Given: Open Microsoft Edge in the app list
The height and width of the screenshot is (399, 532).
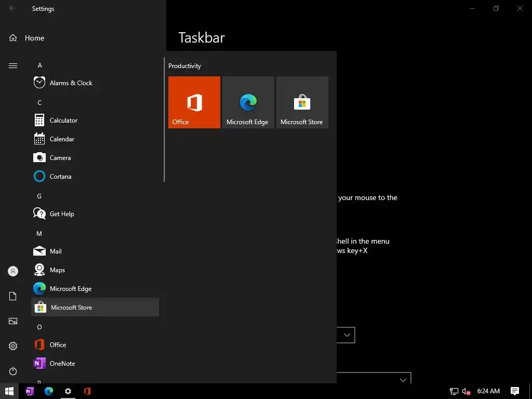Looking at the screenshot, I should [x=95, y=289].
